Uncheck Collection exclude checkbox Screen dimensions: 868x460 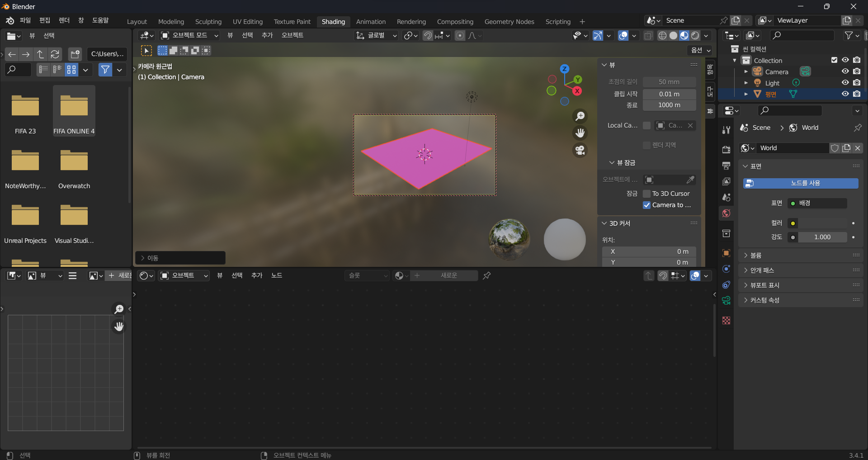pyautogui.click(x=834, y=60)
